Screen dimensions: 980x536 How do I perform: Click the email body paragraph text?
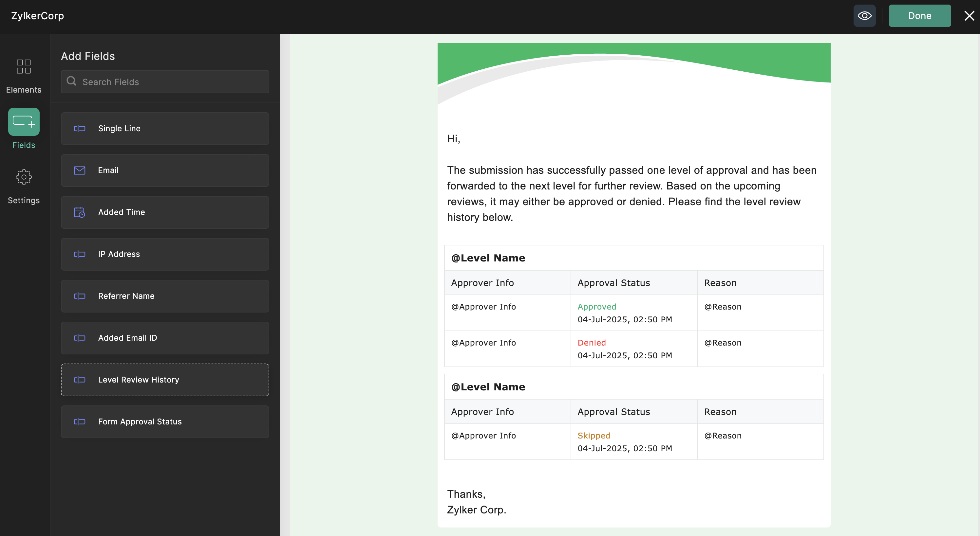click(x=631, y=193)
